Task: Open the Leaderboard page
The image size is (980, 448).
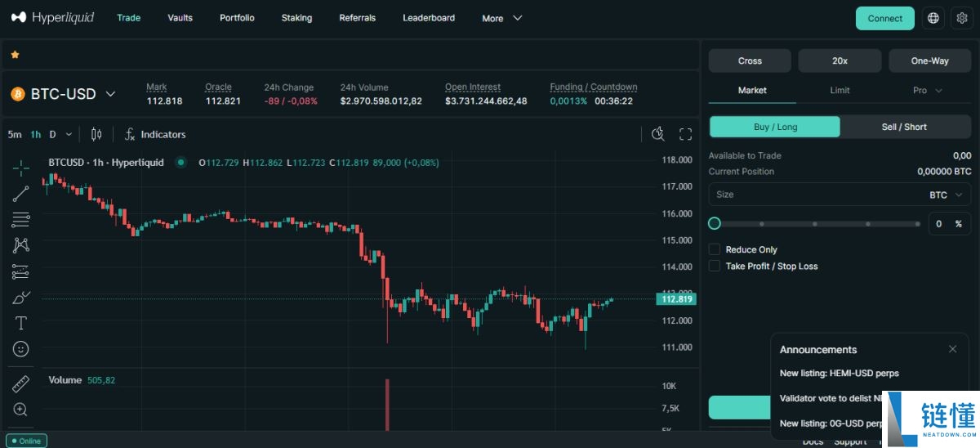Action: click(x=429, y=17)
